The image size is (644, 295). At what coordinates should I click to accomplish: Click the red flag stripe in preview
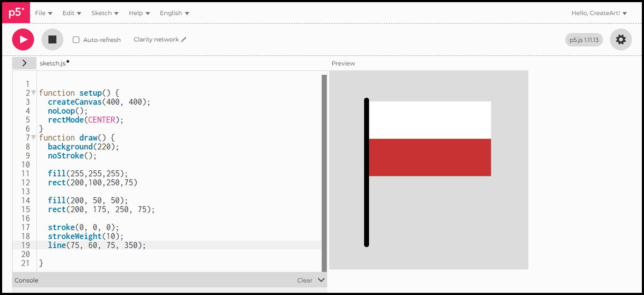coord(430,157)
